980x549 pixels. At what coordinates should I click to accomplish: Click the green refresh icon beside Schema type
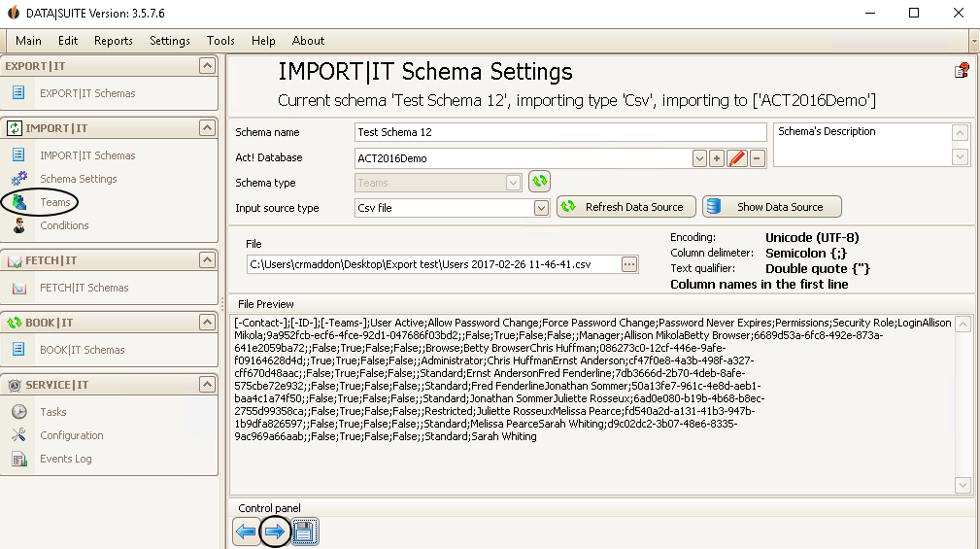tap(539, 182)
